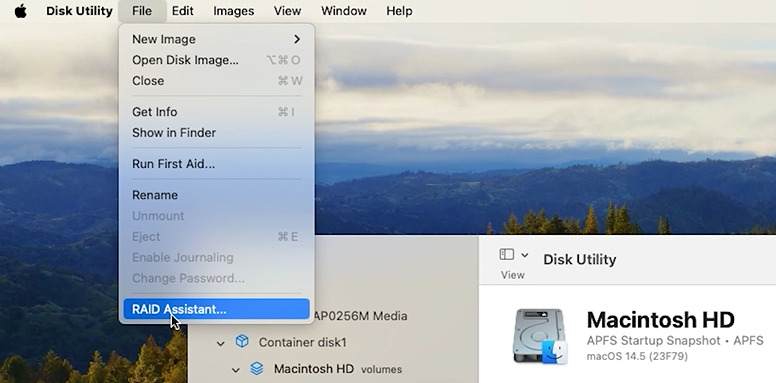The image size is (776, 383).
Task: Collapse Container disk1 tree row
Action: point(221,343)
